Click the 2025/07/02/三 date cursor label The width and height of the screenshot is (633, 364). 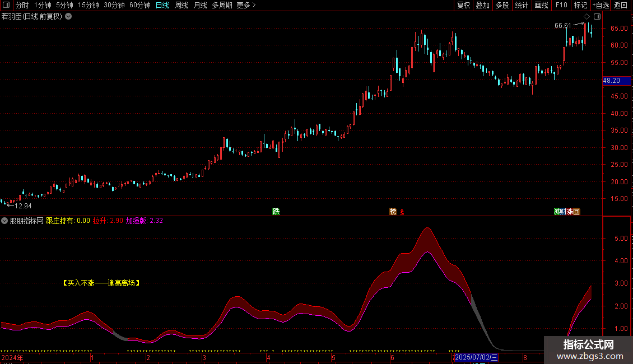(476, 357)
